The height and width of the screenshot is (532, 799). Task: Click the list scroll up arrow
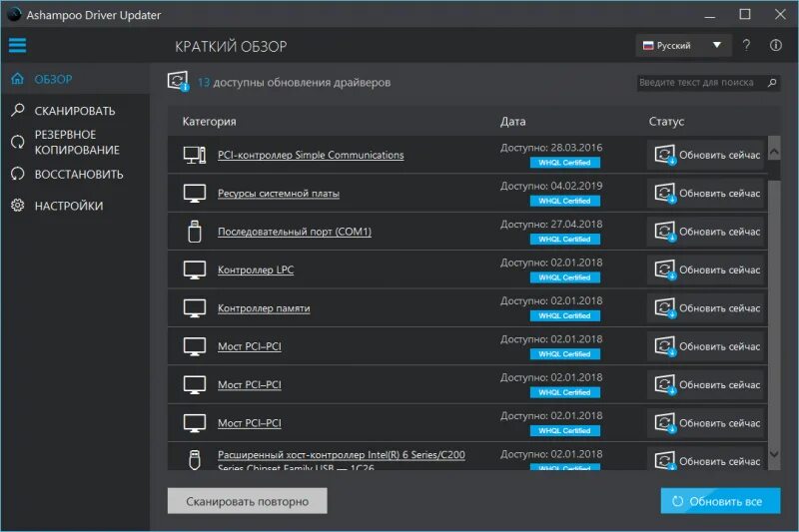tap(774, 152)
